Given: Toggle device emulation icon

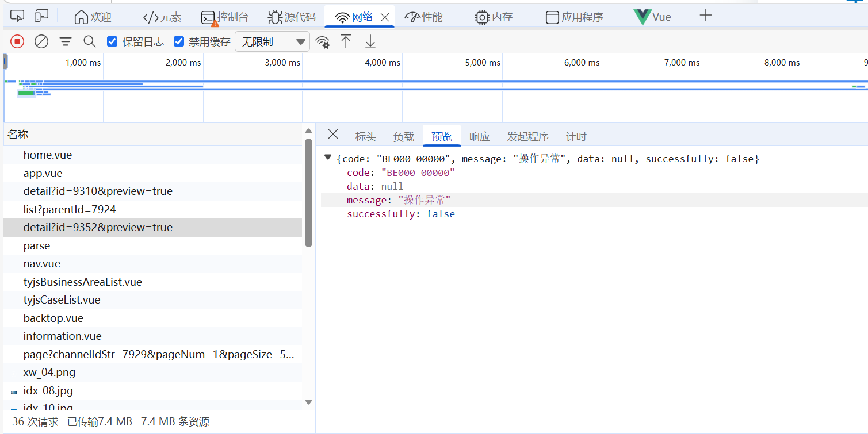Looking at the screenshot, I should point(41,17).
